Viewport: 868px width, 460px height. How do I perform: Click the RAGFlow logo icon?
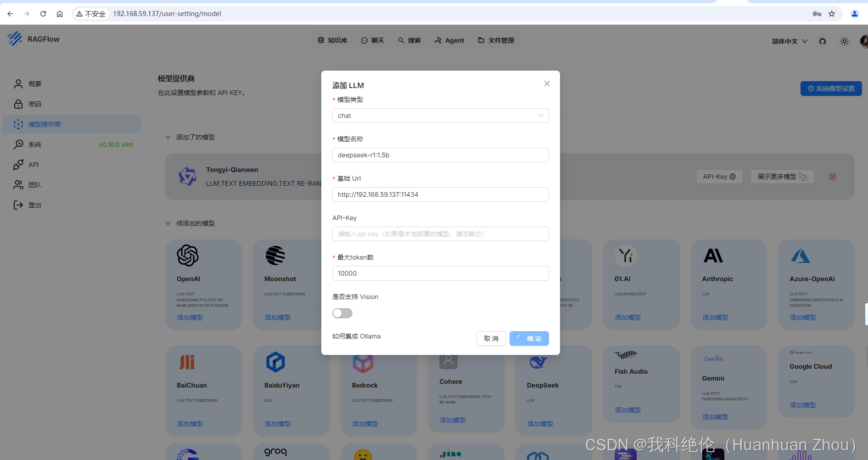[15, 39]
